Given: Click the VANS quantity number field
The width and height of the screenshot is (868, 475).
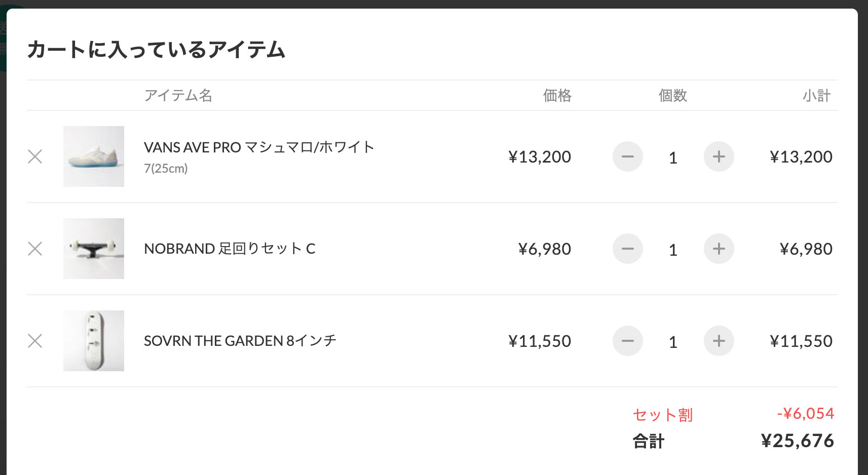Looking at the screenshot, I should pos(673,158).
